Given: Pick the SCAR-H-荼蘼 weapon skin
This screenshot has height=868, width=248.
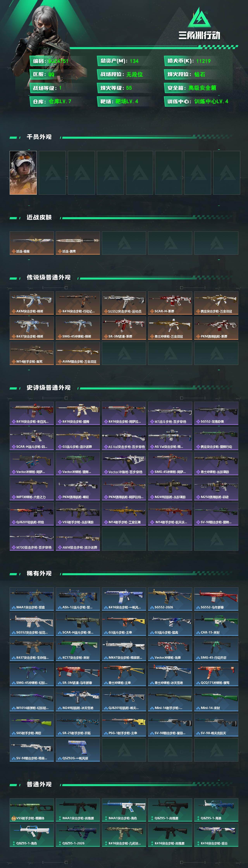Looking at the screenshot, I should click(170, 303).
